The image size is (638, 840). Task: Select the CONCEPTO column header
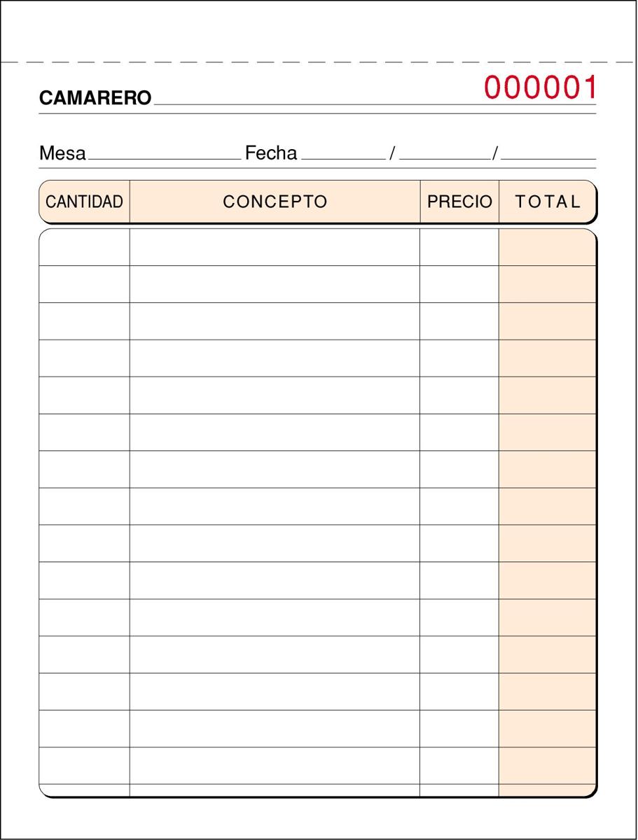coord(275,202)
